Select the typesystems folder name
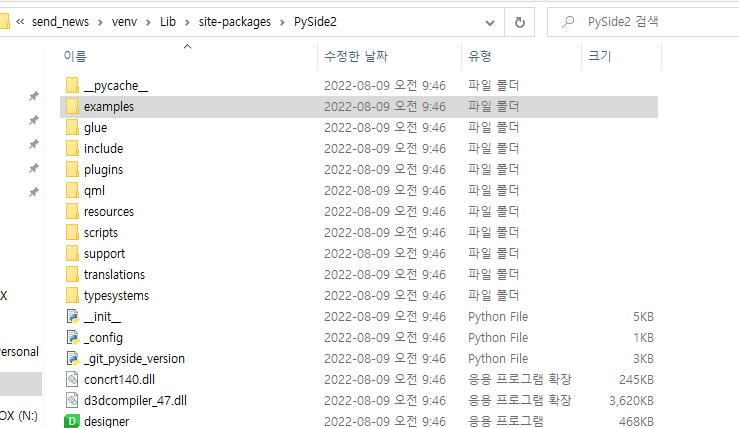The height and width of the screenshot is (428, 739). [x=116, y=296]
